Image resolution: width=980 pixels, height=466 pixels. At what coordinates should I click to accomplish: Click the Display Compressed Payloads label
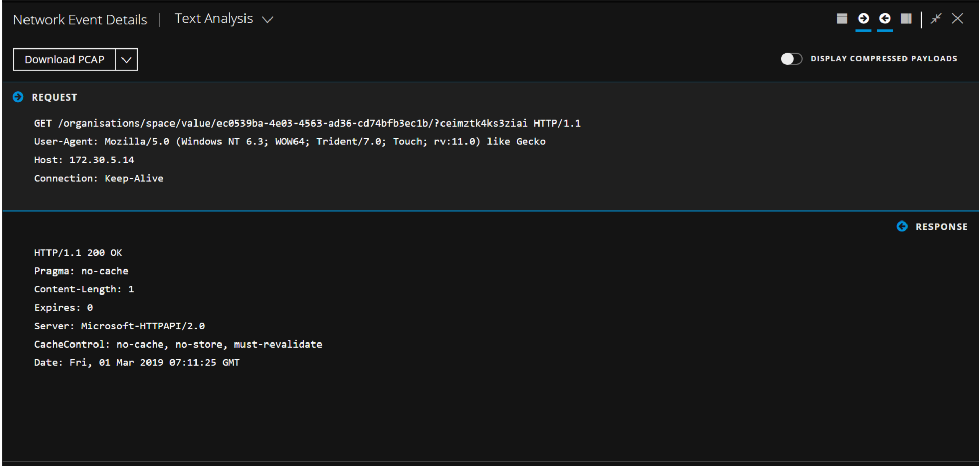[x=884, y=59]
